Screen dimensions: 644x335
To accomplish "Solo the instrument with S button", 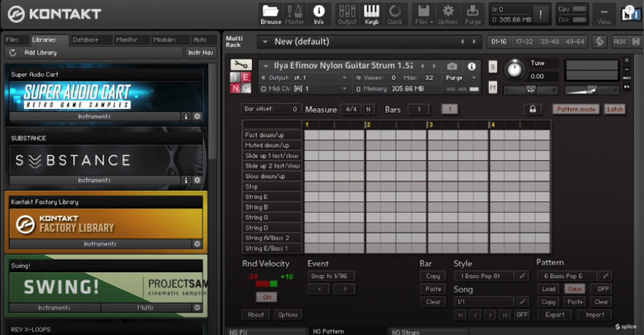I will coord(492,67).
